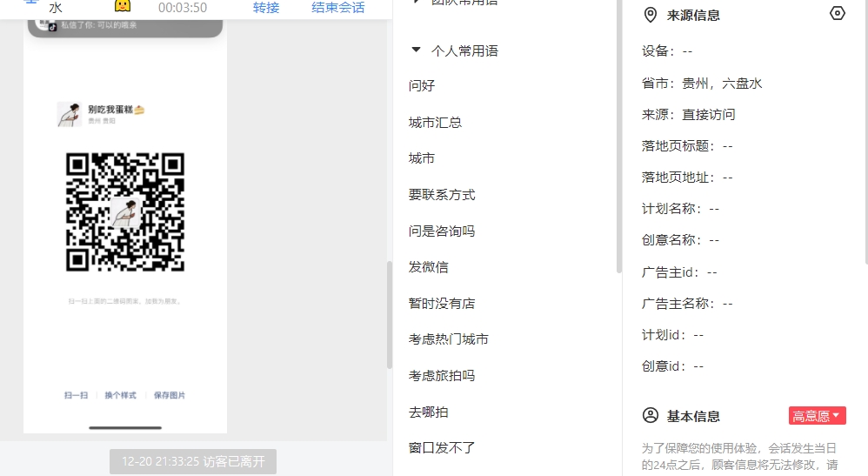Select the 考虑热门城市 quick phrase
Image resolution: width=868 pixels, height=476 pixels.
[449, 339]
